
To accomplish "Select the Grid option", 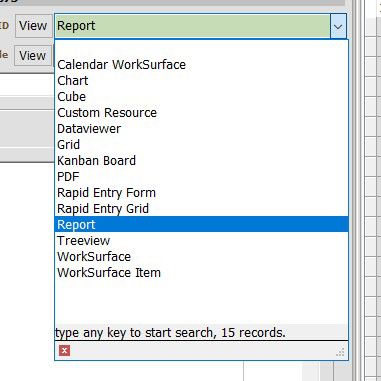I will point(68,145).
